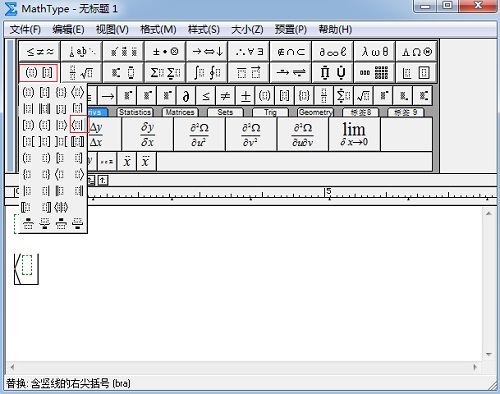Expand the relational symbols palette (≤ ≠ ≈)
Screen dimensions: 500x394
pos(40,52)
